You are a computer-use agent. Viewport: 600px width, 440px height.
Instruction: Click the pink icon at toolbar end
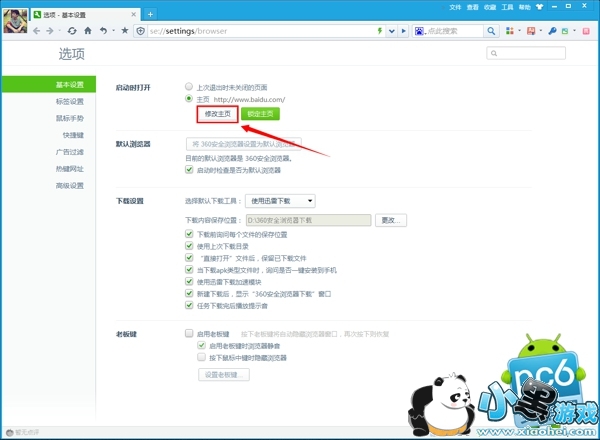pyautogui.click(x=586, y=31)
